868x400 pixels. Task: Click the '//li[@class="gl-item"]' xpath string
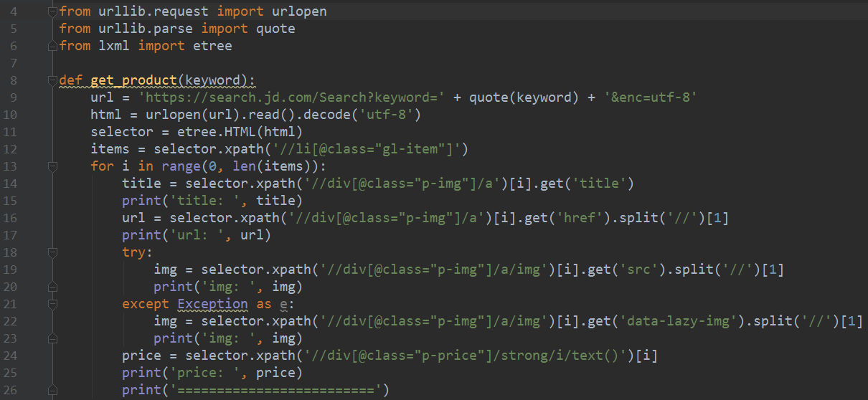click(368, 149)
